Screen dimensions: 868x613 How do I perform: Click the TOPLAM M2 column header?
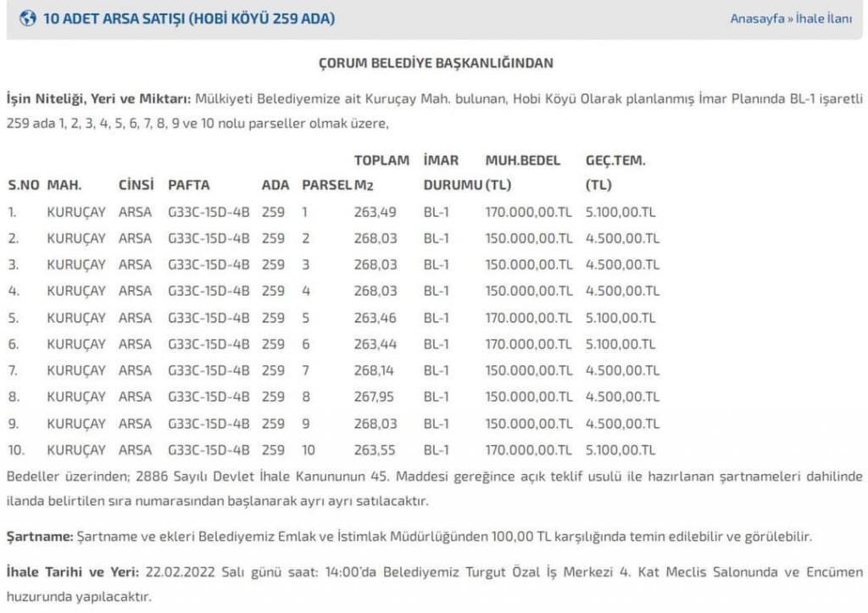click(x=381, y=172)
